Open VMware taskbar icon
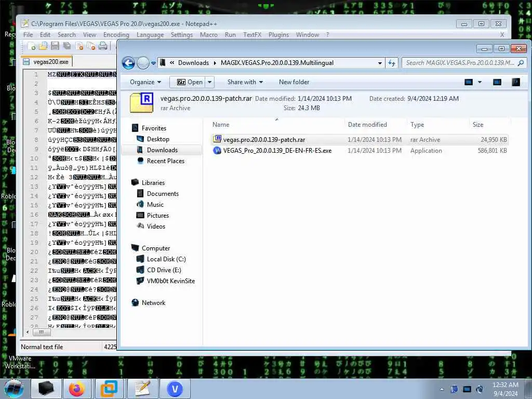Screen dimensions: 532x399 109,389
